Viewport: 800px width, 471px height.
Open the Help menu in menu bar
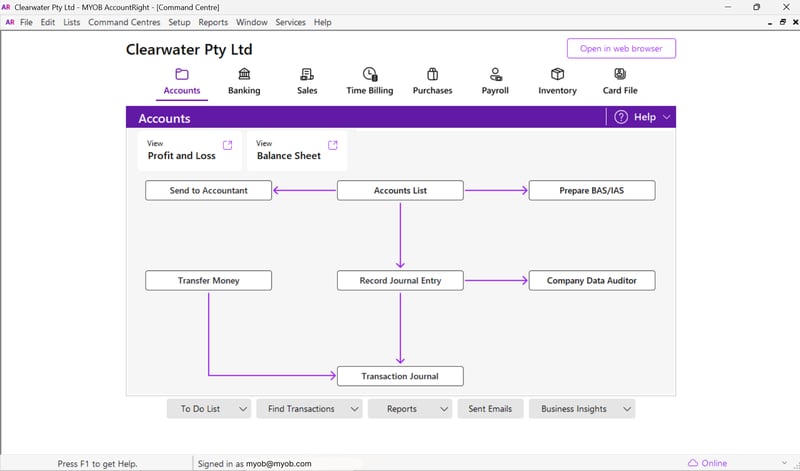(322, 22)
